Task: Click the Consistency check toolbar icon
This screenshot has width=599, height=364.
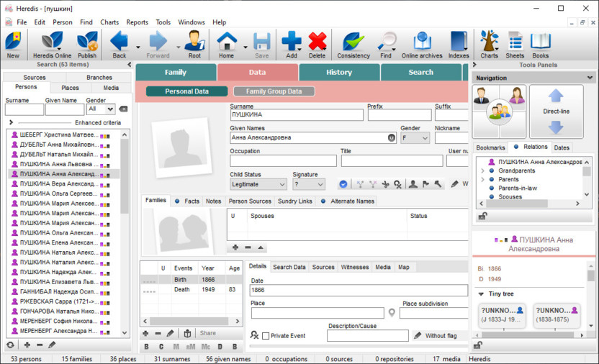Action: [x=353, y=45]
